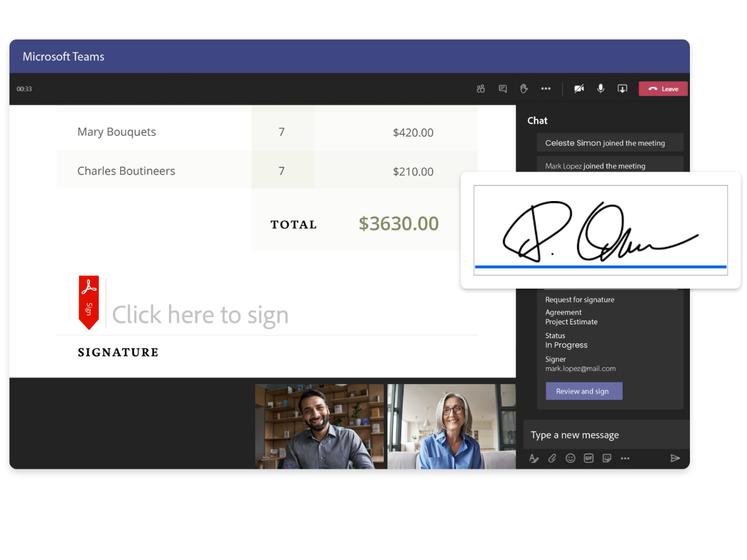Click inside the handwritten signature box
Viewport: 747px width, 560px height.
coord(601,230)
